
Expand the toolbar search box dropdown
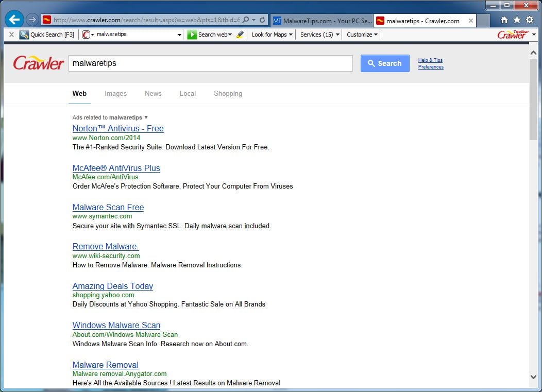(x=179, y=35)
